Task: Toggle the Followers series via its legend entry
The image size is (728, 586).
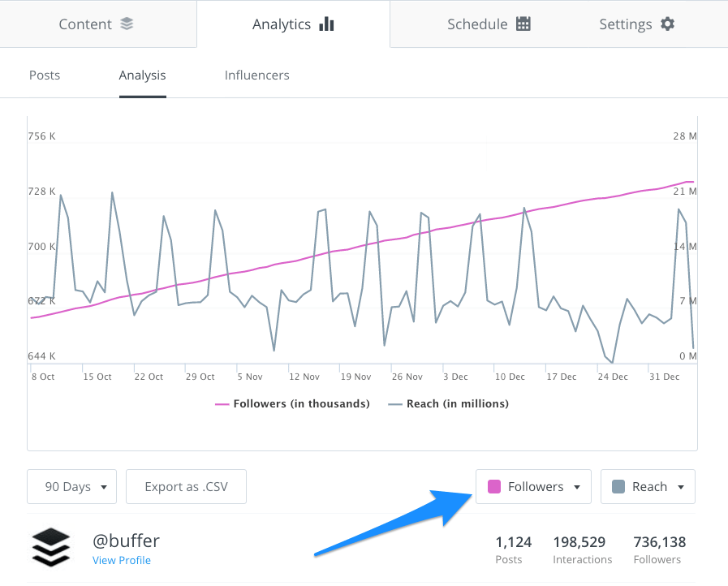Action: point(292,403)
